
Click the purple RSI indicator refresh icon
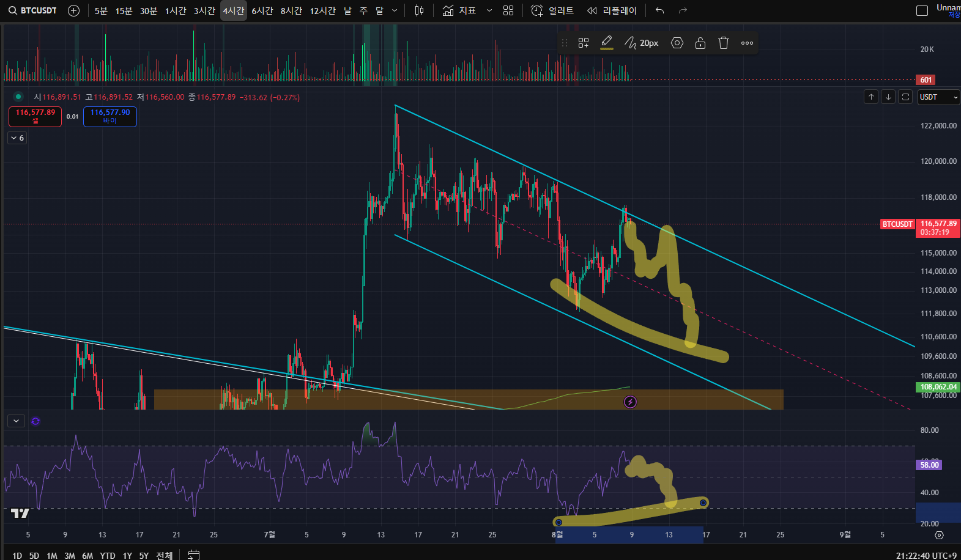tap(35, 421)
